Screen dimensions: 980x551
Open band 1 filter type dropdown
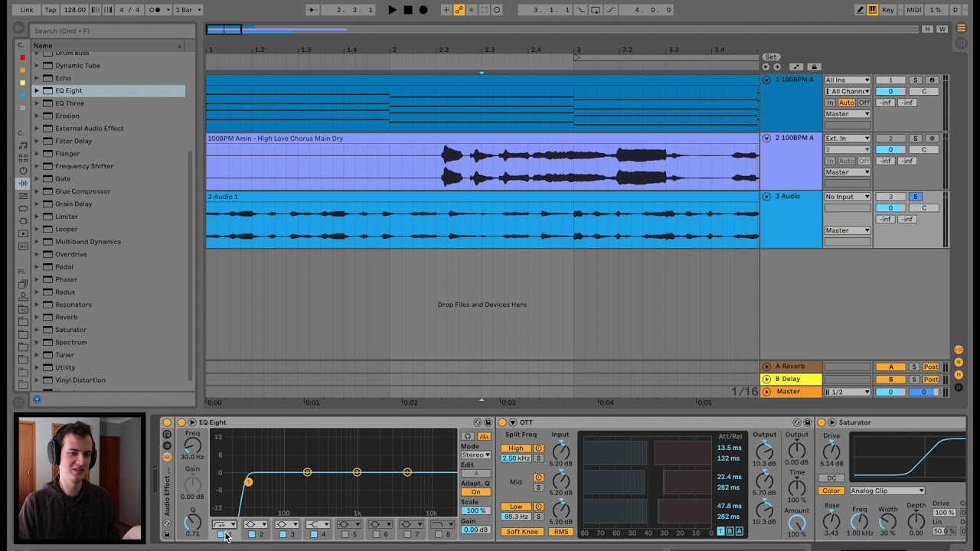point(224,525)
